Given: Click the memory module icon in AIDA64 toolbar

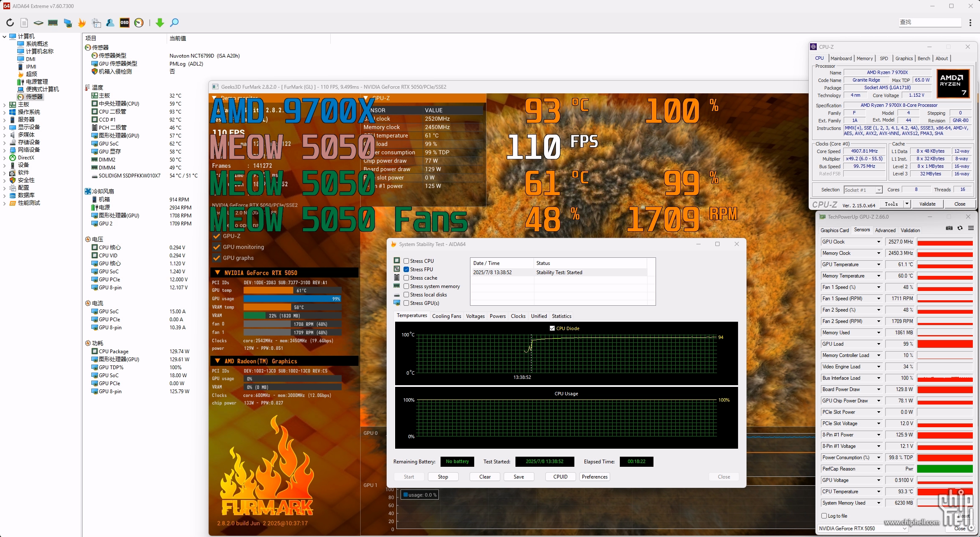Looking at the screenshot, I should tap(53, 23).
